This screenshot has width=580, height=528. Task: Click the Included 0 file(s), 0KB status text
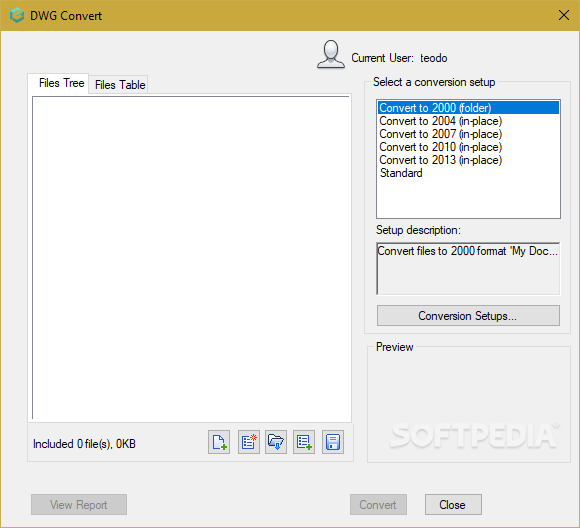click(84, 444)
